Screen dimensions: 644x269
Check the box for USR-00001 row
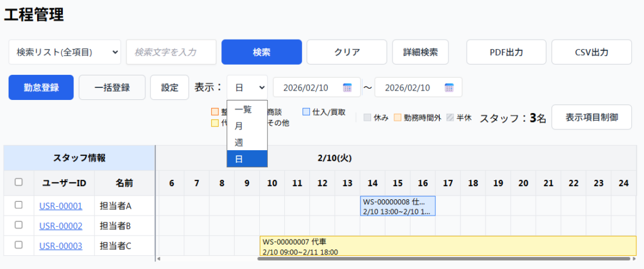click(19, 205)
